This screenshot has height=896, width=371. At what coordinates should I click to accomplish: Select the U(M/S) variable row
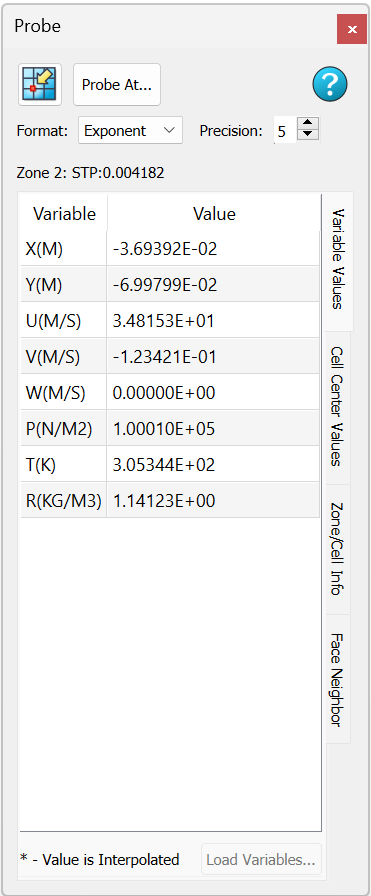170,320
